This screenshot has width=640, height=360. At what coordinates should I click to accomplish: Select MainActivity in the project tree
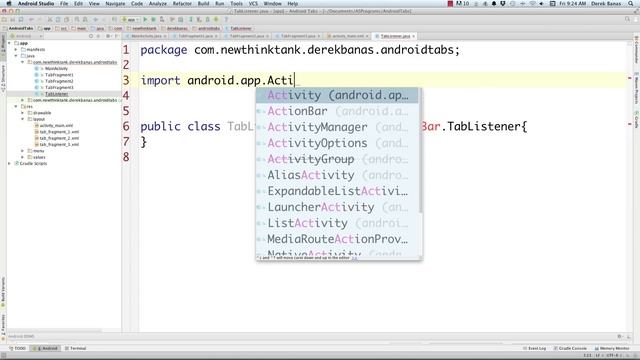tap(56, 68)
